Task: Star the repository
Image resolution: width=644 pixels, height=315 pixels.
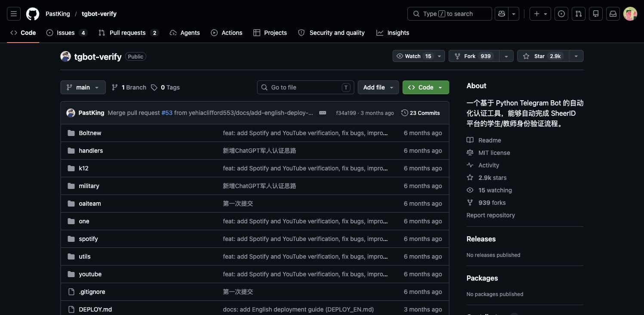Action: [543, 56]
